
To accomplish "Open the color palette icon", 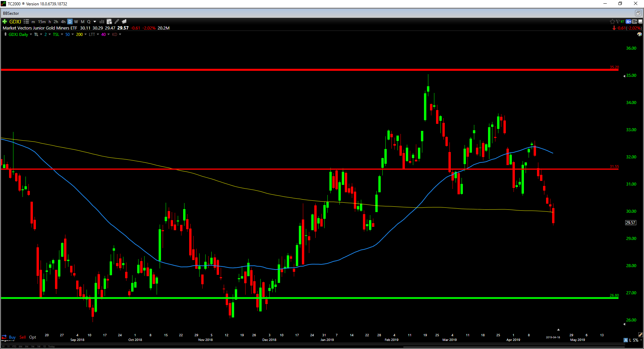I will point(640,34).
